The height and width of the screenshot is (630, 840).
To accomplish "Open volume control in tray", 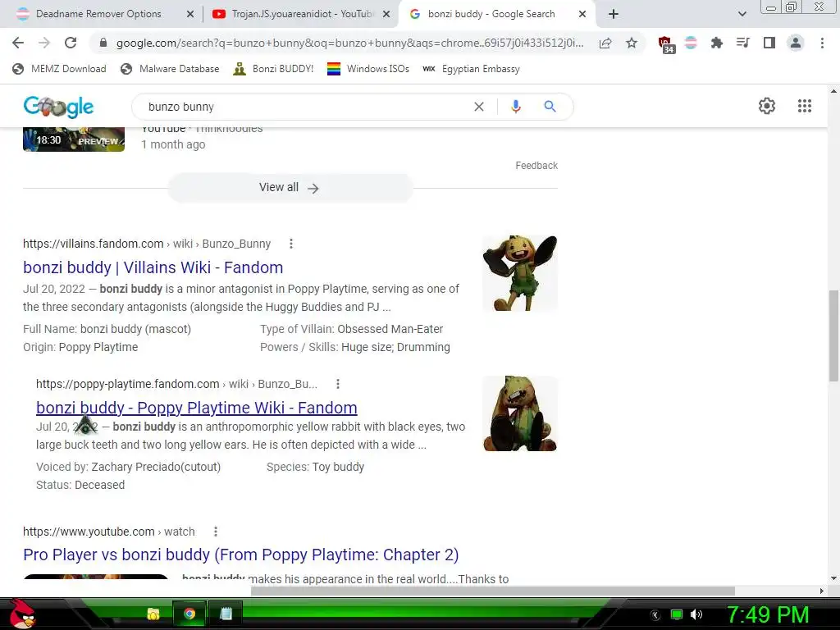I will pos(696,614).
